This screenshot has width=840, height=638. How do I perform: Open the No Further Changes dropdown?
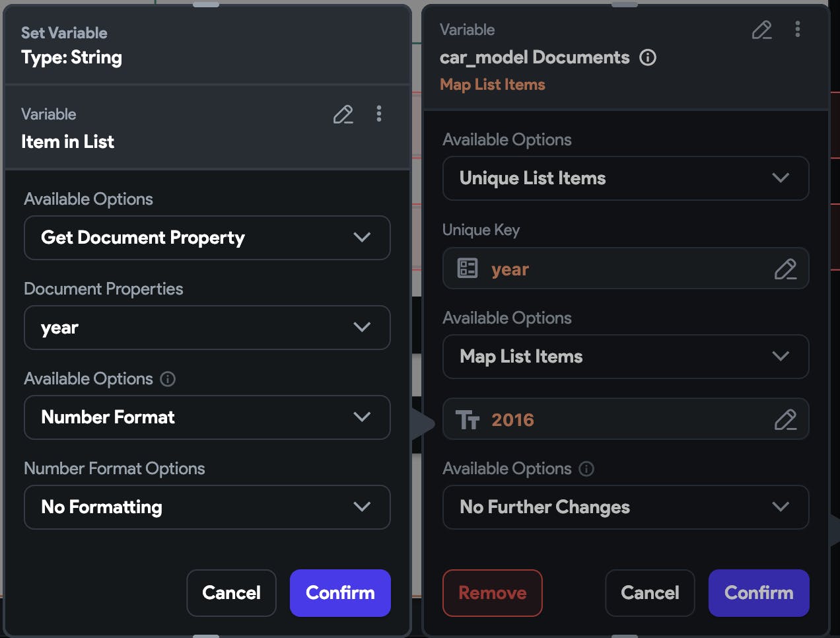click(x=625, y=507)
